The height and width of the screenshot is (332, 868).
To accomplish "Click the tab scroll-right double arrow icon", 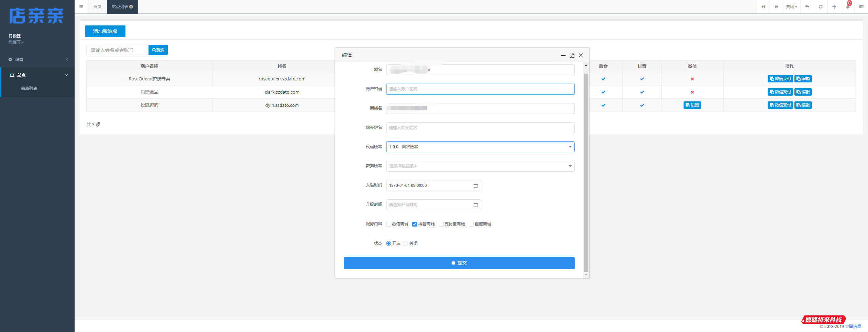I will (776, 7).
